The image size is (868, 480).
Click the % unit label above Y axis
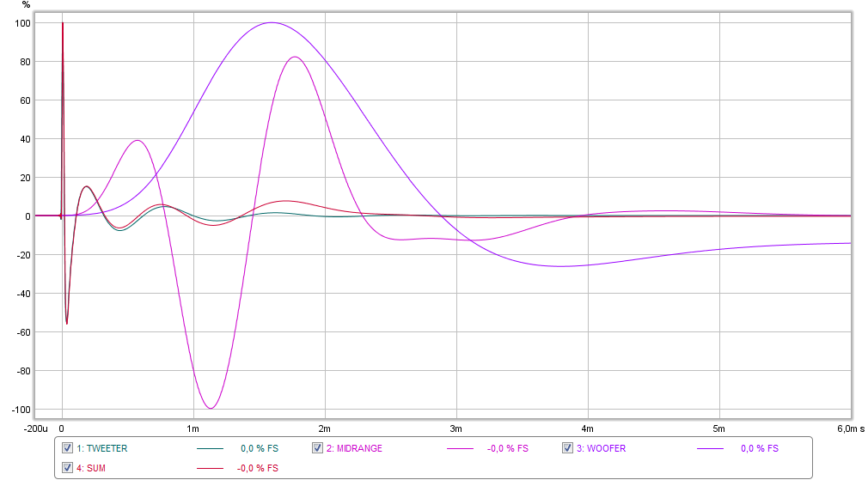click(26, 5)
